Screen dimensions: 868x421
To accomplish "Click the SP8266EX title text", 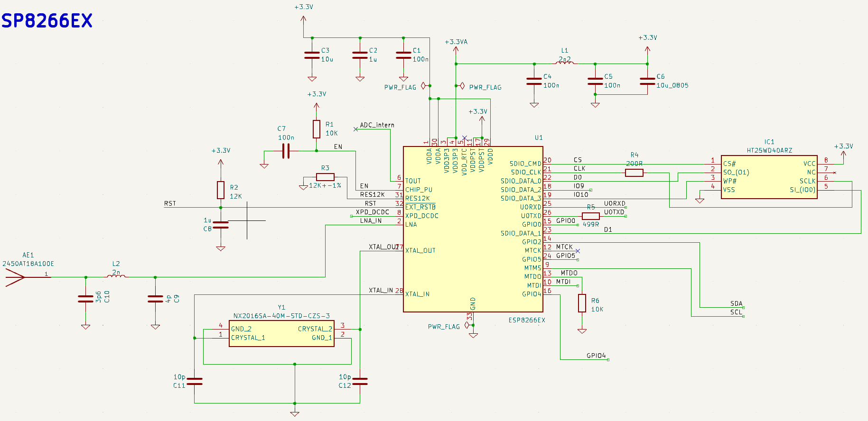I will click(47, 20).
